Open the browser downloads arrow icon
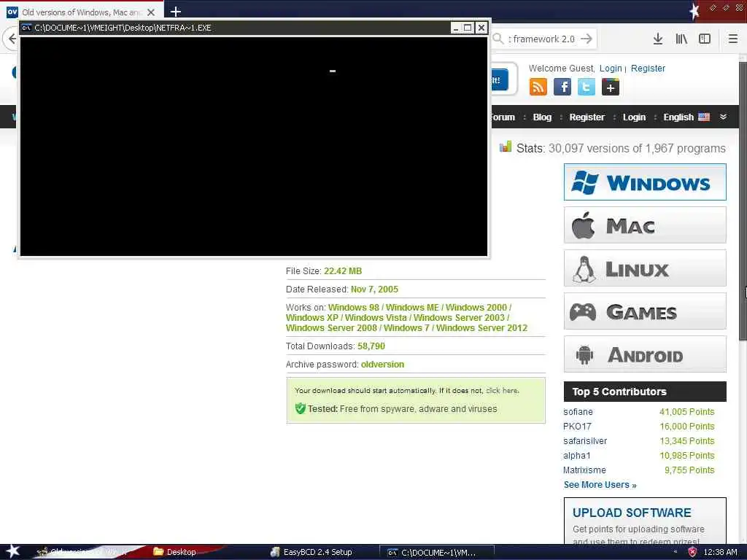The height and width of the screenshot is (560, 747). tap(658, 39)
